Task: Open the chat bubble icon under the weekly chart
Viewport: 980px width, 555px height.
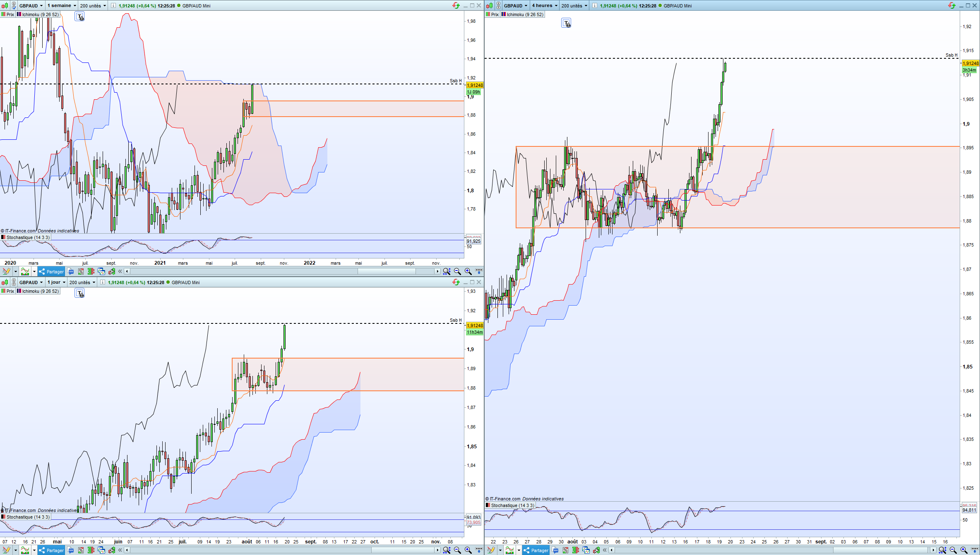Action: tap(71, 272)
